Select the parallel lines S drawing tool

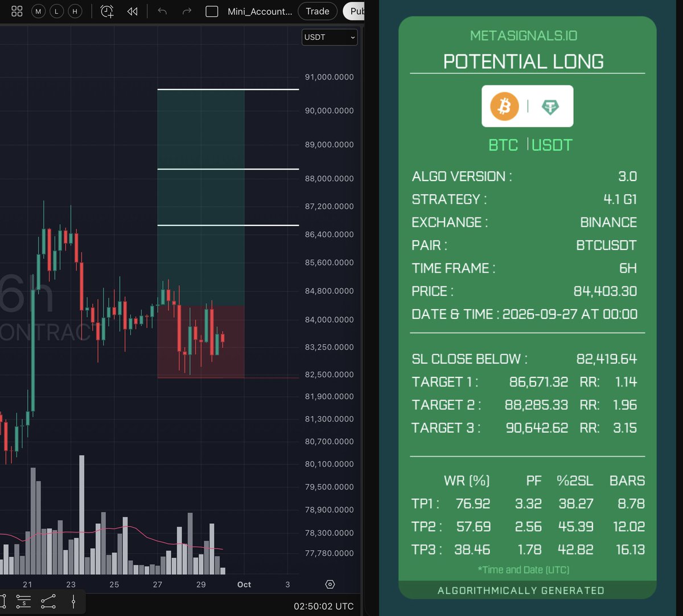pyautogui.click(x=23, y=601)
